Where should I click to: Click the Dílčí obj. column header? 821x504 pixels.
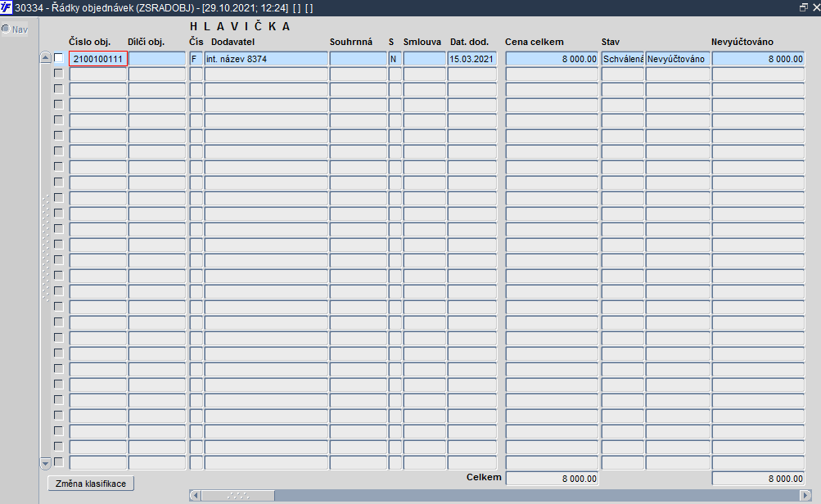(x=146, y=42)
